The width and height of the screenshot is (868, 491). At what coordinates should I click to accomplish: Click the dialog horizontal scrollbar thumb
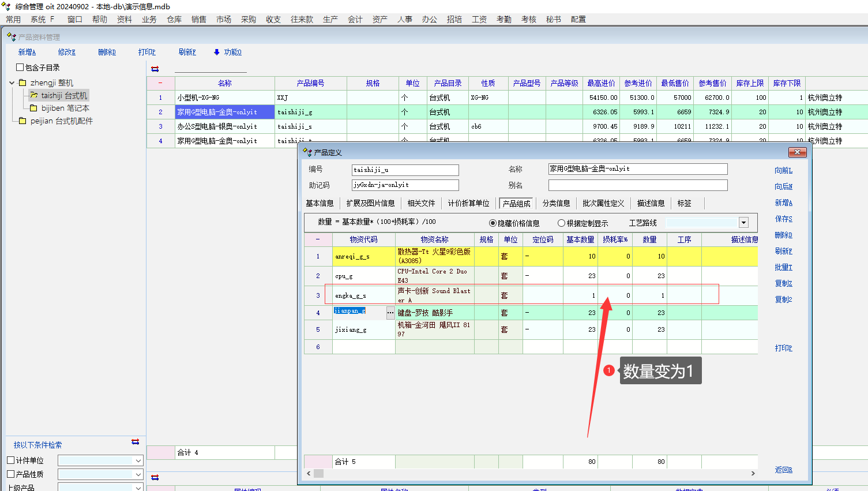coord(318,474)
